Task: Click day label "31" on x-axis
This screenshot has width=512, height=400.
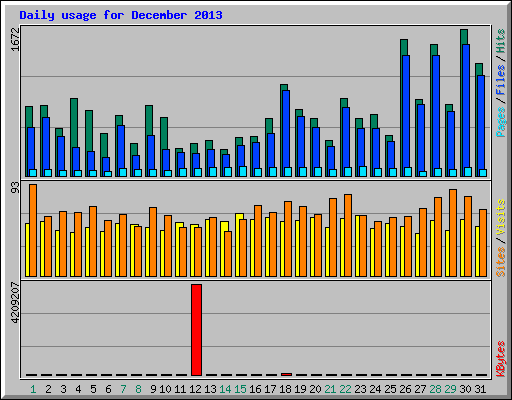Action: 480,389
